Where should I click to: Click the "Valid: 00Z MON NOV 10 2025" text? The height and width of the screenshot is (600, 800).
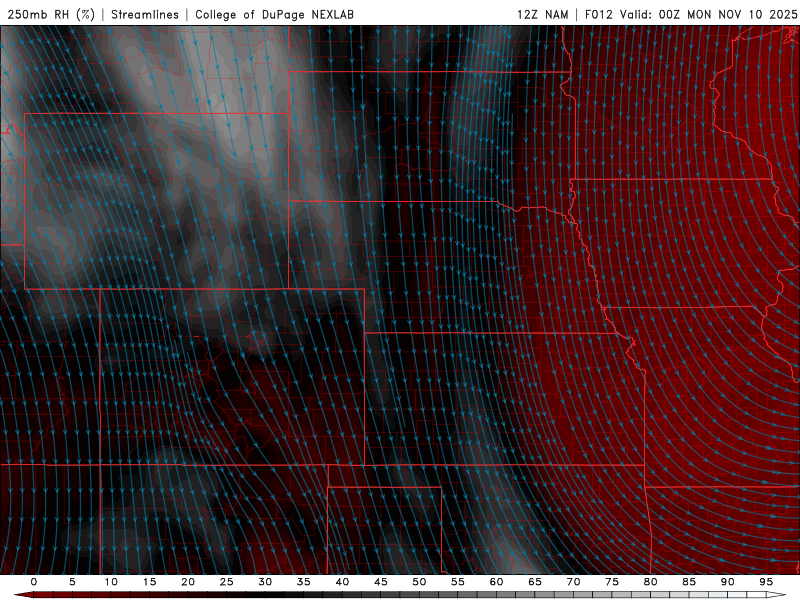pos(708,14)
